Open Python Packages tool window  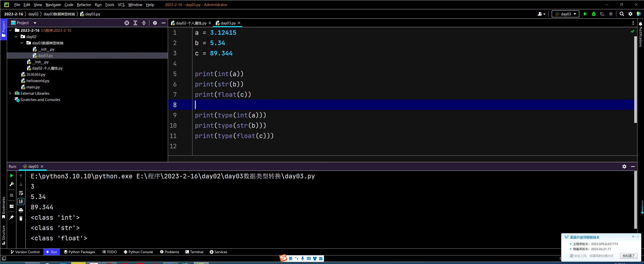[79, 252]
